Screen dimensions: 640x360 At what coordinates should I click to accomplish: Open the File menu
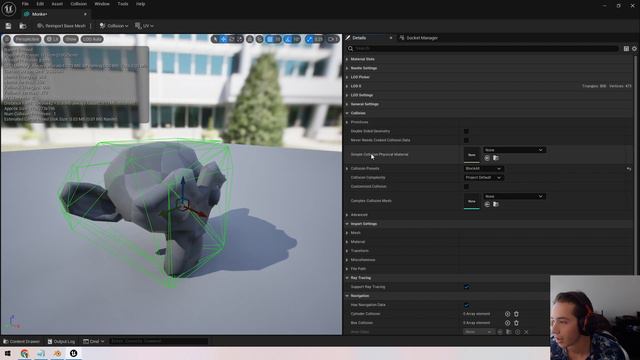(x=25, y=4)
